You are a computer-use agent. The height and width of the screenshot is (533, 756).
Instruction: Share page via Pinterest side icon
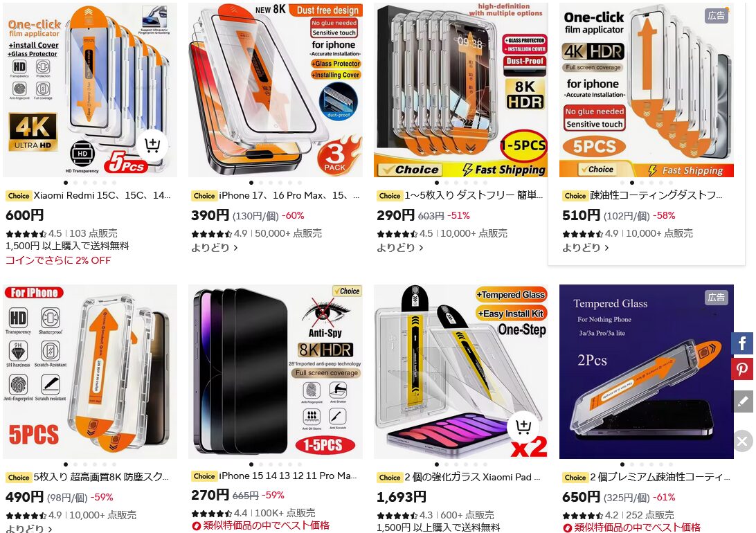(742, 369)
